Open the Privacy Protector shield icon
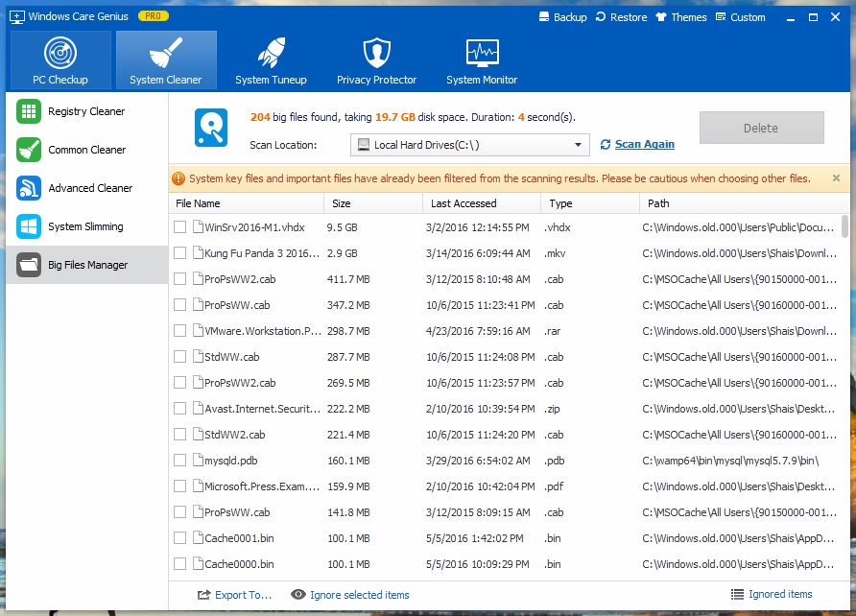This screenshot has height=616, width=856. coord(377,53)
